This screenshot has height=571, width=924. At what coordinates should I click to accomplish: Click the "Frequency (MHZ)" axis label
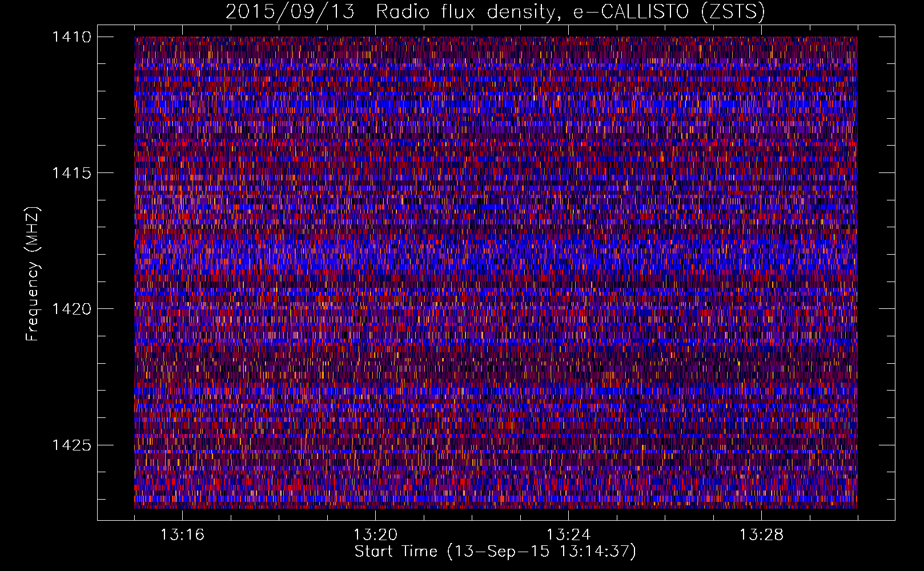click(33, 274)
